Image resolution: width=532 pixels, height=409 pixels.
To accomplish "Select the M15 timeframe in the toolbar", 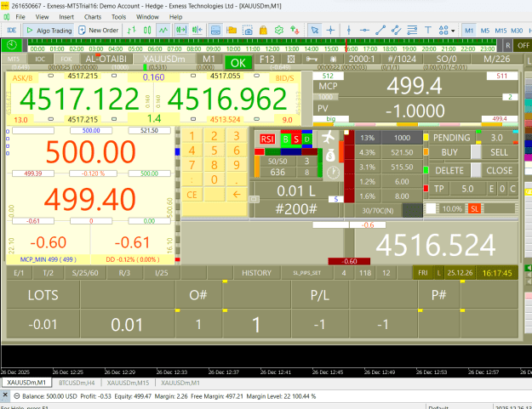I will pos(501,31).
